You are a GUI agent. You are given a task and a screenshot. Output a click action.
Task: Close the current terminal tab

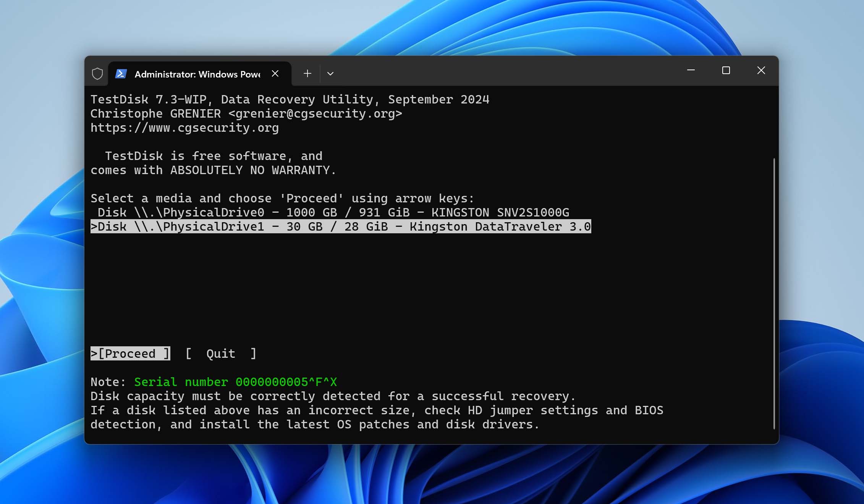(275, 73)
